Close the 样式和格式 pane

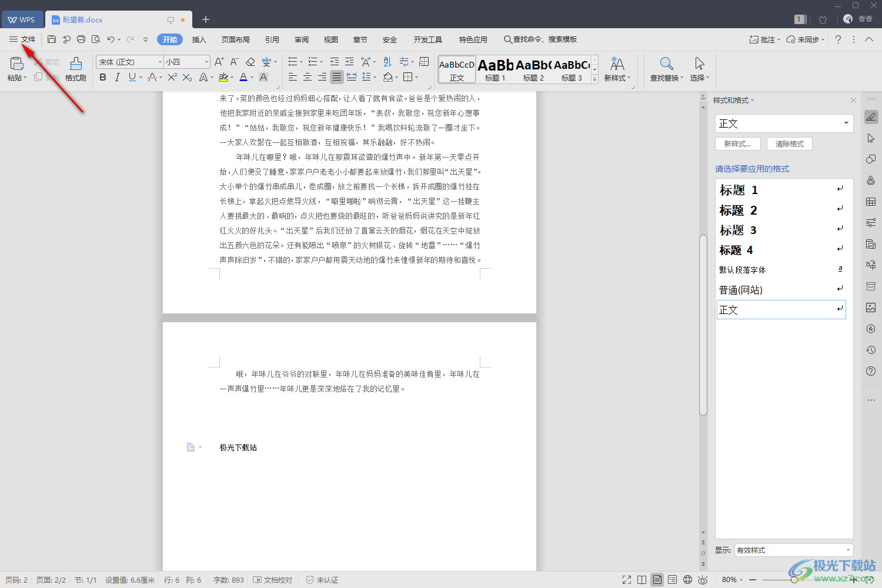point(853,101)
